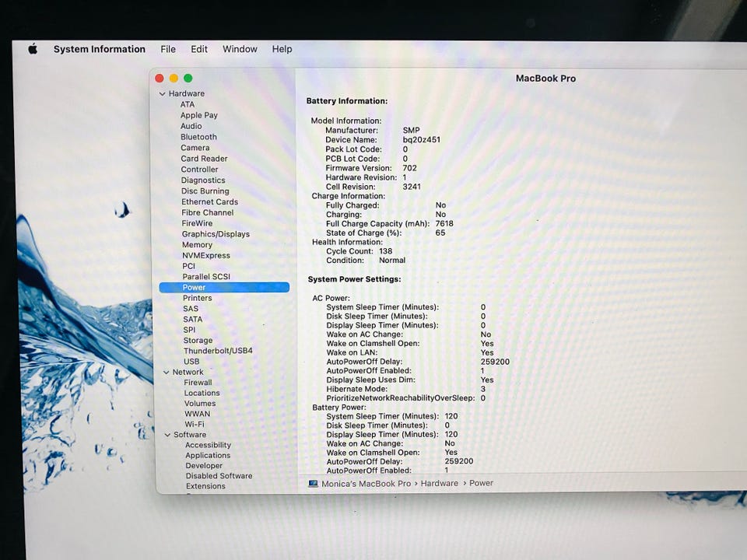Click the Condition value Normal
The height and width of the screenshot is (560, 747).
tap(392, 260)
